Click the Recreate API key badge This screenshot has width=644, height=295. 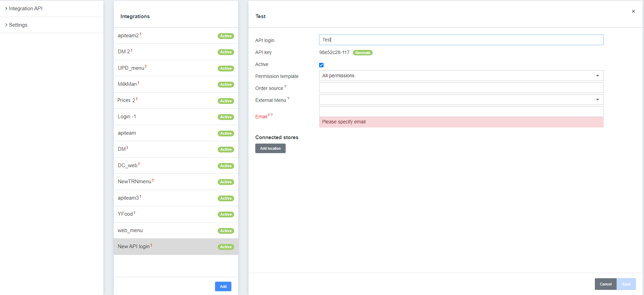[x=362, y=53]
